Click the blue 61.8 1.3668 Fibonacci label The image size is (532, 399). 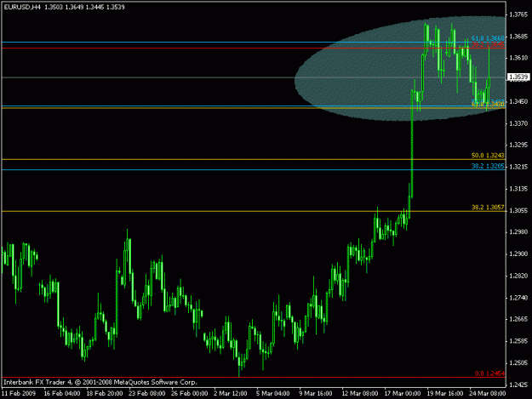pos(488,38)
